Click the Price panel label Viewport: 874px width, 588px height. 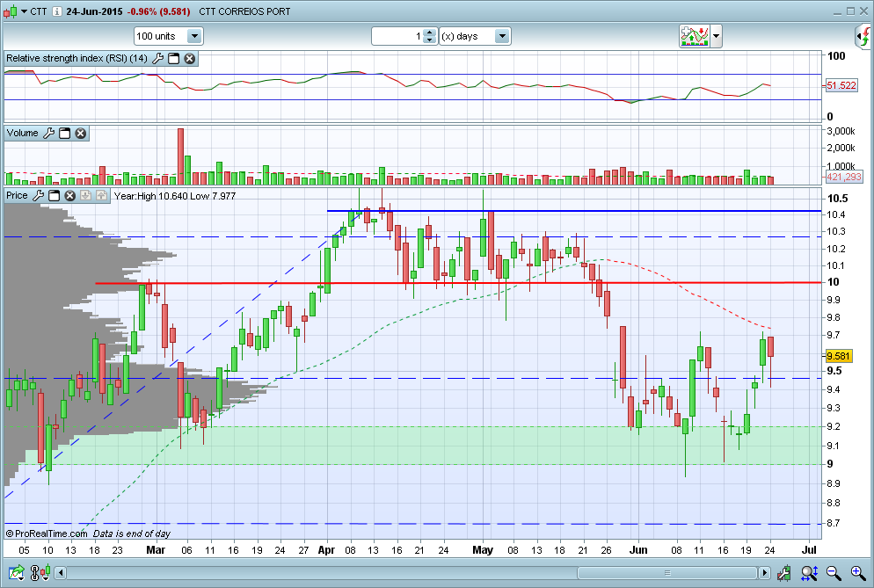click(x=18, y=195)
